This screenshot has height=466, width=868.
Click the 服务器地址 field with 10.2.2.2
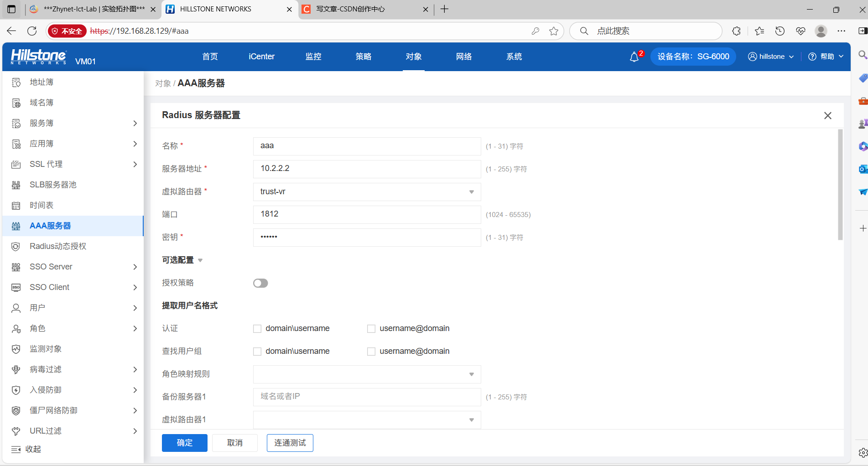[367, 169]
